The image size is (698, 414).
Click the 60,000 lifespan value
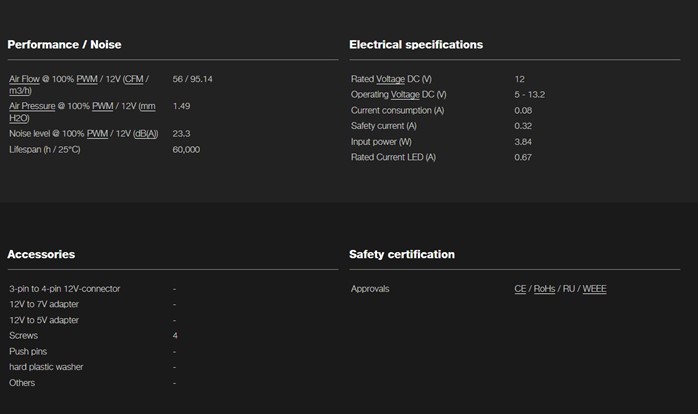pyautogui.click(x=186, y=150)
